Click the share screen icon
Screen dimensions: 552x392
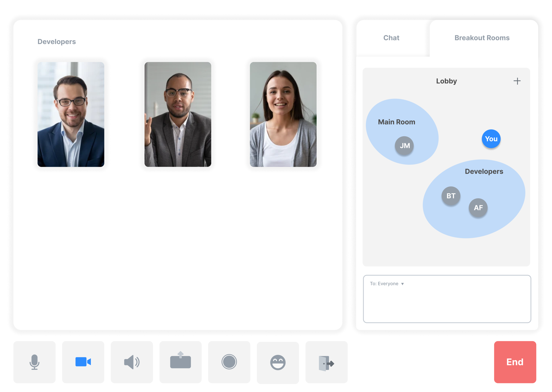click(x=180, y=362)
